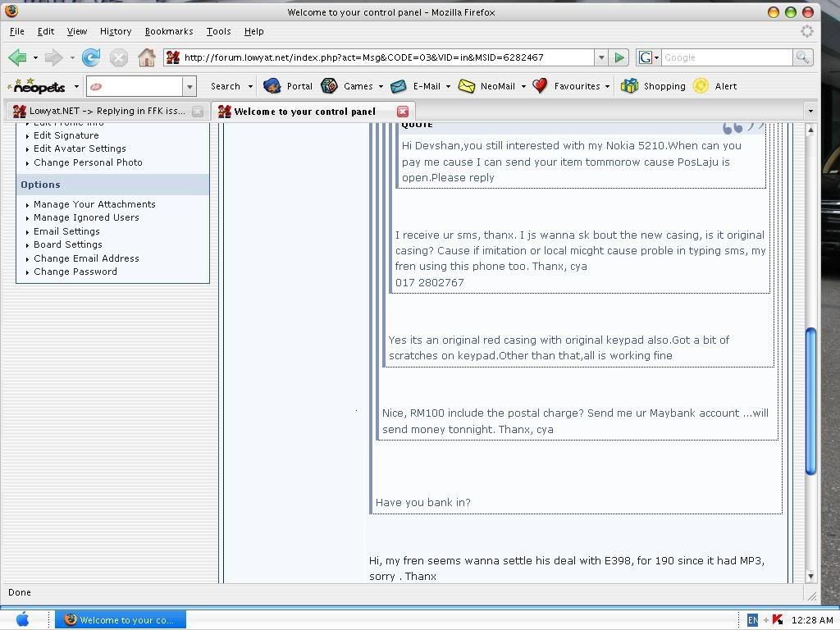This screenshot has width=840, height=630.
Task: Click the Back arrow button
Action: click(17, 57)
